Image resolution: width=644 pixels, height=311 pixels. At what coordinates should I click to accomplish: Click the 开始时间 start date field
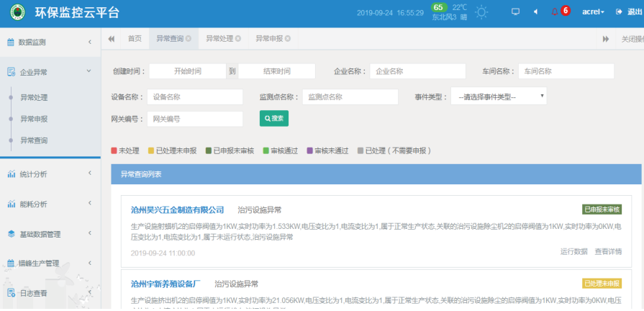tap(186, 71)
